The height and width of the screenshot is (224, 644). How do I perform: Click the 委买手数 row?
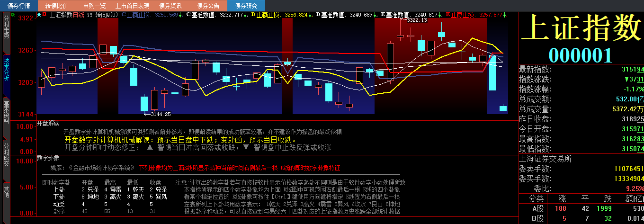click(x=581, y=179)
